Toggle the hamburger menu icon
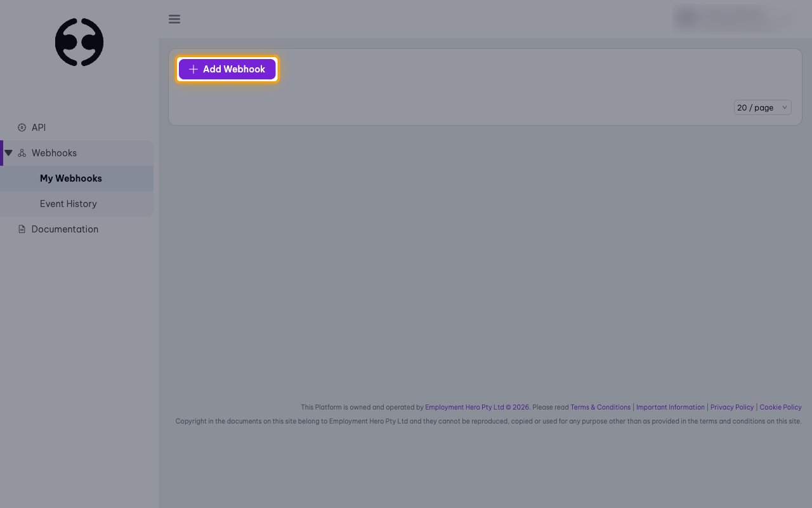The width and height of the screenshot is (812, 508). (174, 19)
